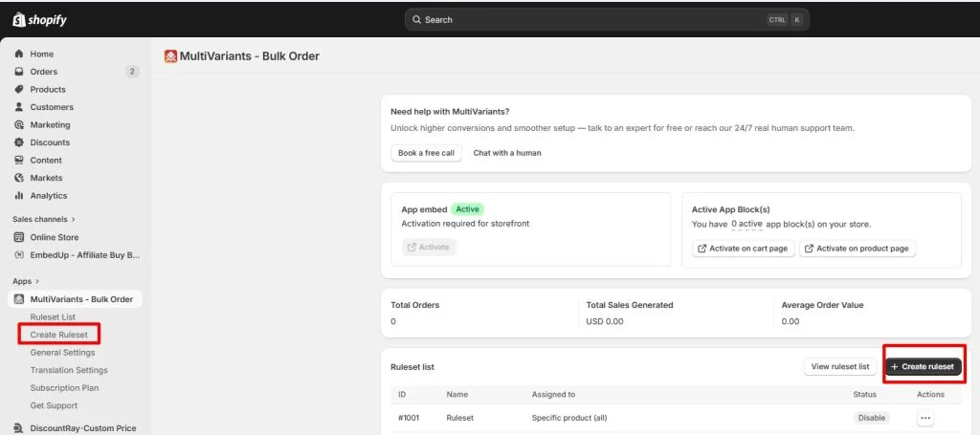Open Ruleset List submenu item
The height and width of the screenshot is (435, 980).
click(x=53, y=317)
